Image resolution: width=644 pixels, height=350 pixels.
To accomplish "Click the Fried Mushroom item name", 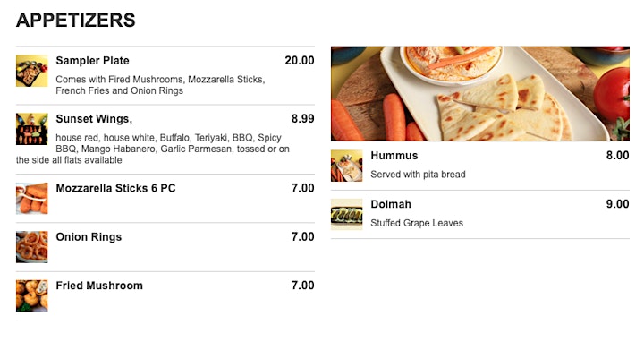I will point(99,286).
